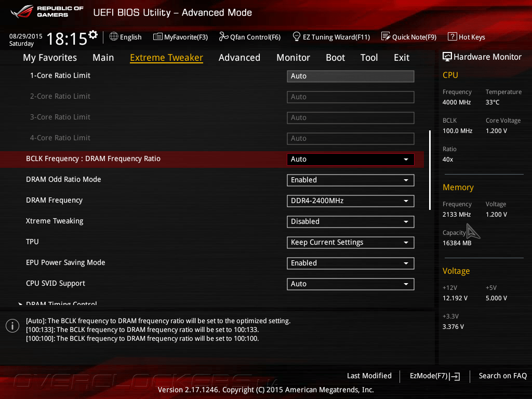
Task: Click the 08/29/2015 date
Action: pos(26,36)
